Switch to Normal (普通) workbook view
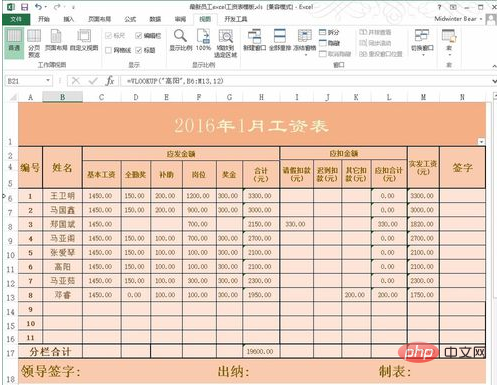The width and height of the screenshot is (497, 385). 14,42
